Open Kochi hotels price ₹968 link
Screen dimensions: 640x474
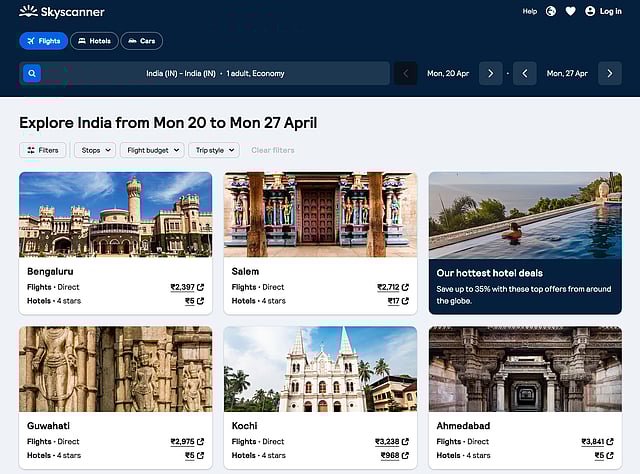[x=392, y=455]
